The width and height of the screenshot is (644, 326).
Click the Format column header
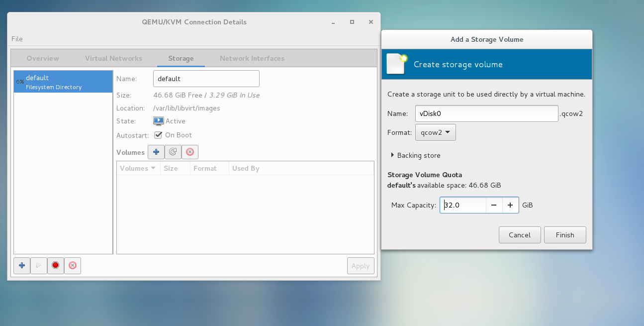[209, 168]
